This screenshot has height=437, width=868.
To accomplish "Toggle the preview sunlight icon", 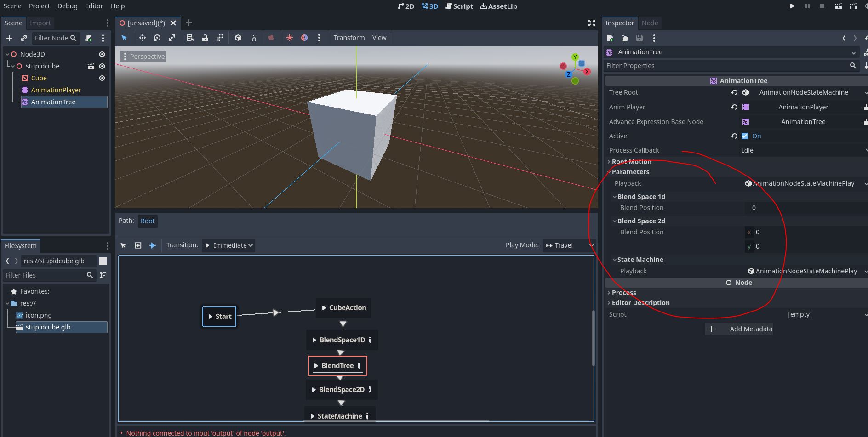I will [x=289, y=38].
